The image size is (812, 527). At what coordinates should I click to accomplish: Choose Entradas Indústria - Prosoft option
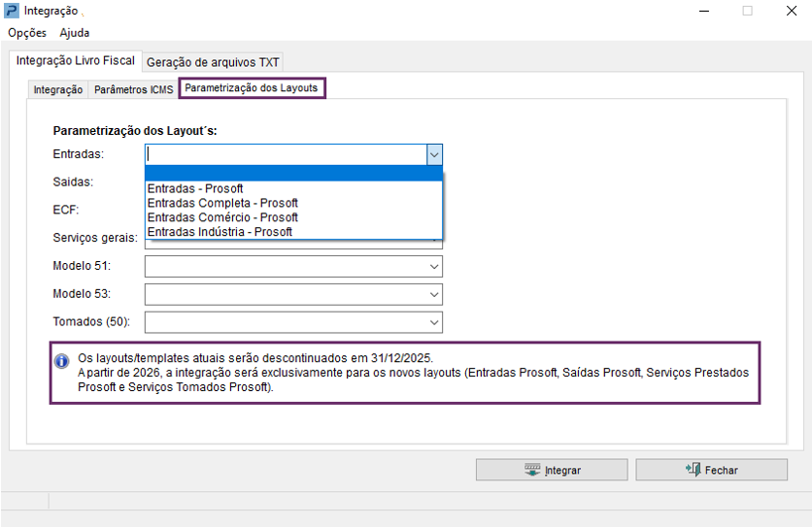coord(293,232)
